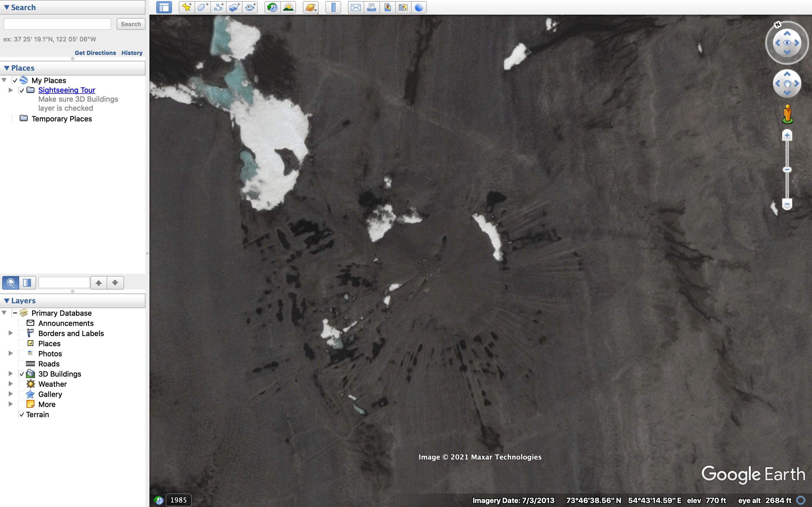Open the planet selector dropdown
812x507 pixels.
[311, 7]
